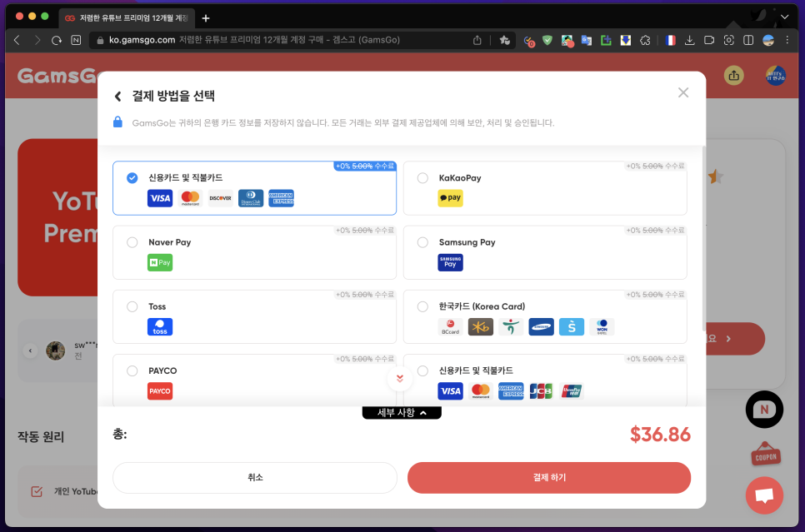The width and height of the screenshot is (805, 532).
Task: Click the video camera toolbar icon
Action: [x=709, y=40]
